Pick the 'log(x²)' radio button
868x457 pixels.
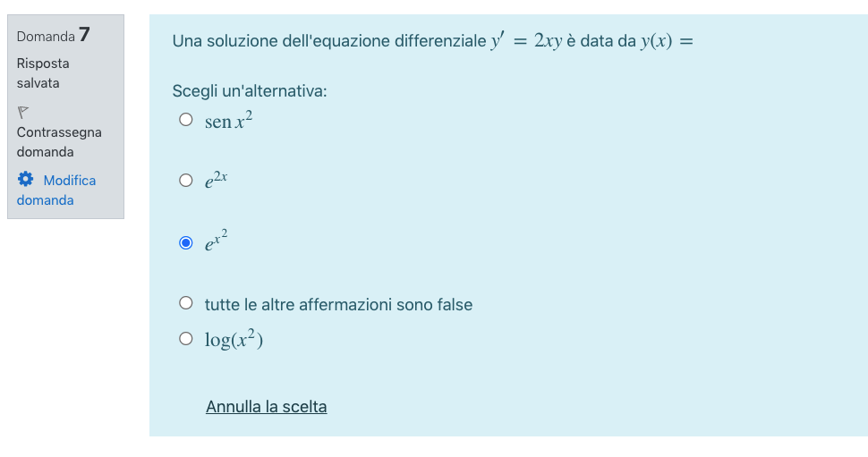pyautogui.click(x=186, y=339)
